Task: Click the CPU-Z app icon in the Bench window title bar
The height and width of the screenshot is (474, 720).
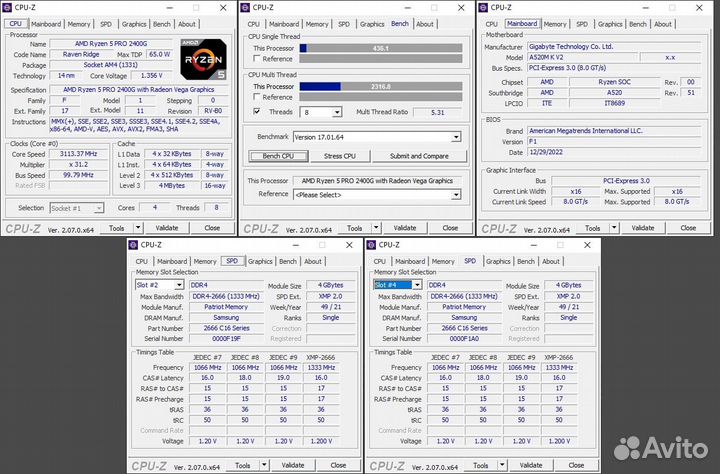Action: tap(245, 7)
